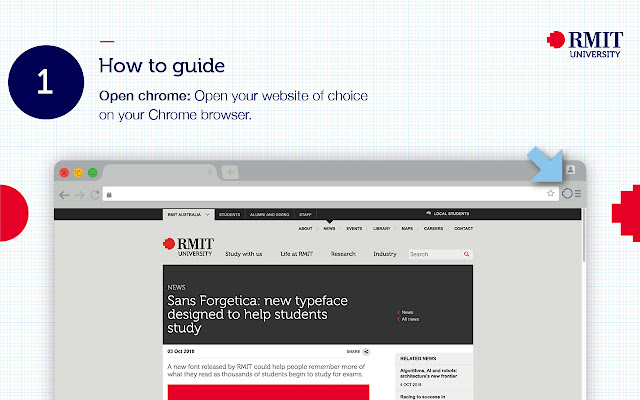The image size is (640, 400).
Task: Open the Sans Forgetica extension icon
Action: point(567,193)
